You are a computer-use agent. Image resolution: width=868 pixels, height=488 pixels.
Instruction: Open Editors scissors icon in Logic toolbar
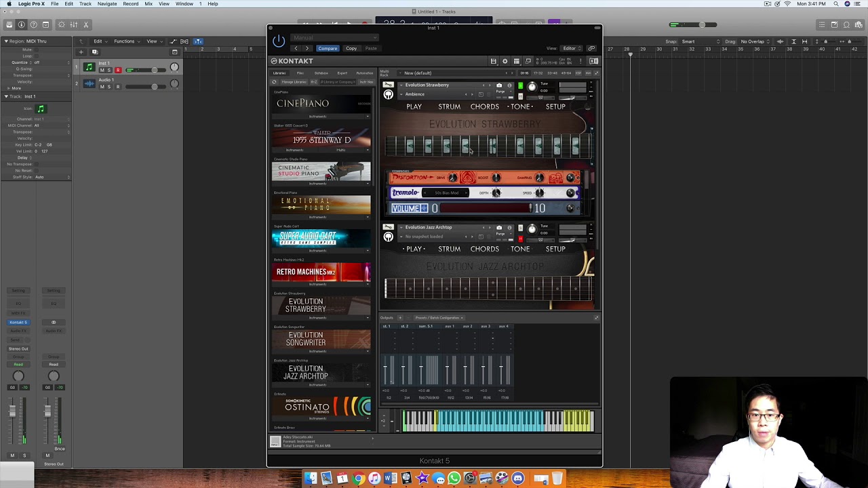85,24
